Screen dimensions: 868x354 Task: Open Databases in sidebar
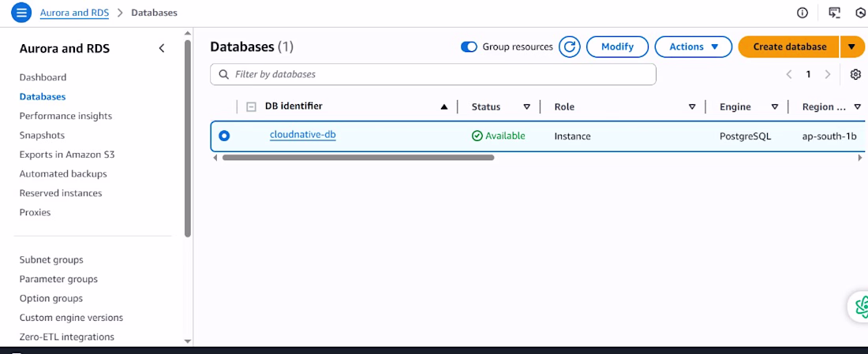(43, 97)
